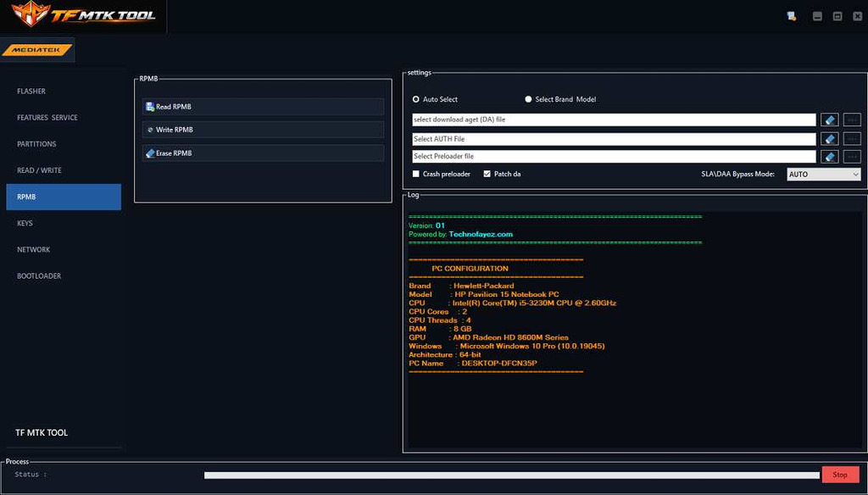Clear the Preloader file field with eraser icon
868x495 pixels.
[x=829, y=157]
